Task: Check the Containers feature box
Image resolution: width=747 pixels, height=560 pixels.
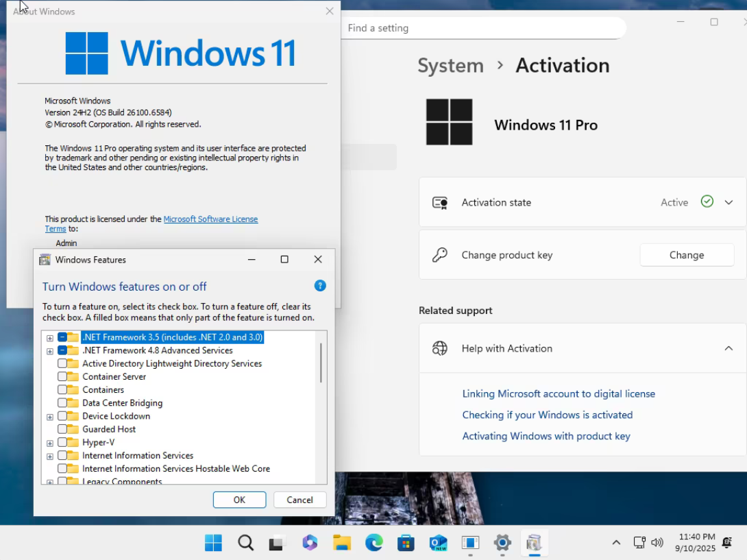Action: pos(62,390)
